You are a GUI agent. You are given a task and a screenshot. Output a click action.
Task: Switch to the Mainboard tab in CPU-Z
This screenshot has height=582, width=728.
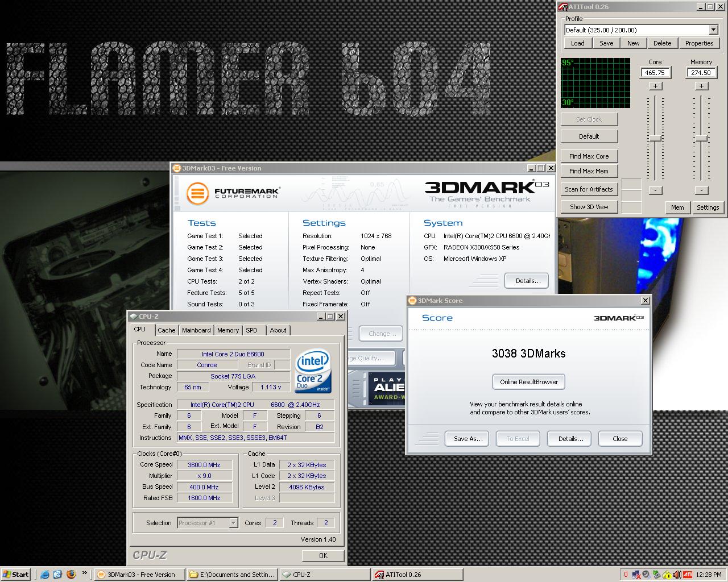click(x=196, y=330)
